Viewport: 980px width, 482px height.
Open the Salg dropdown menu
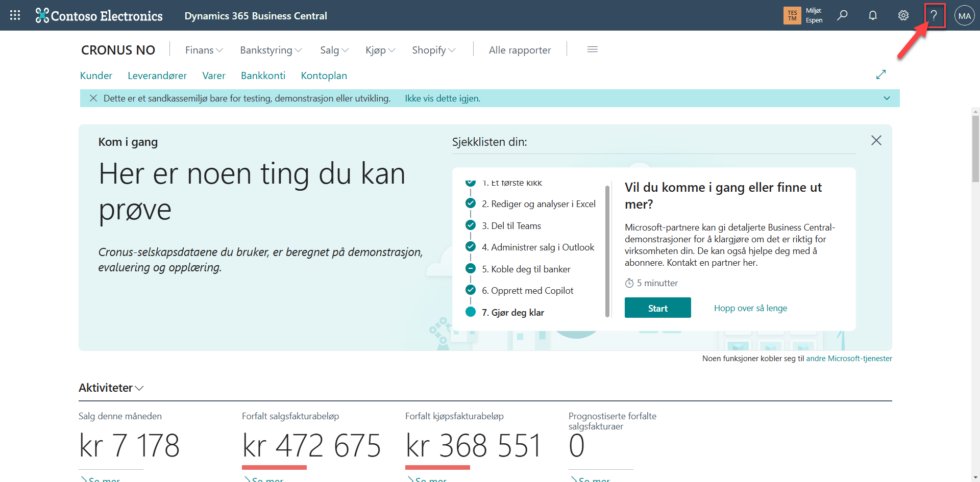[x=334, y=50]
